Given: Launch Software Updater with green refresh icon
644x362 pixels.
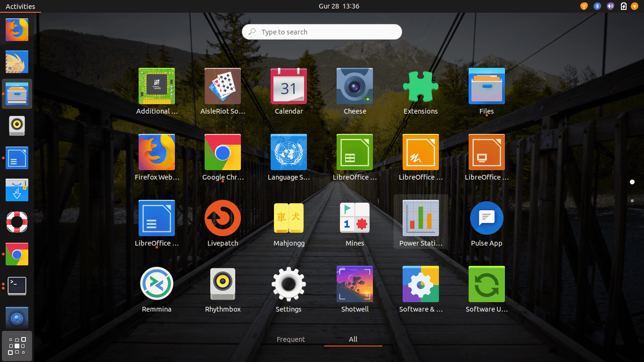Looking at the screenshot, I should [x=487, y=284].
